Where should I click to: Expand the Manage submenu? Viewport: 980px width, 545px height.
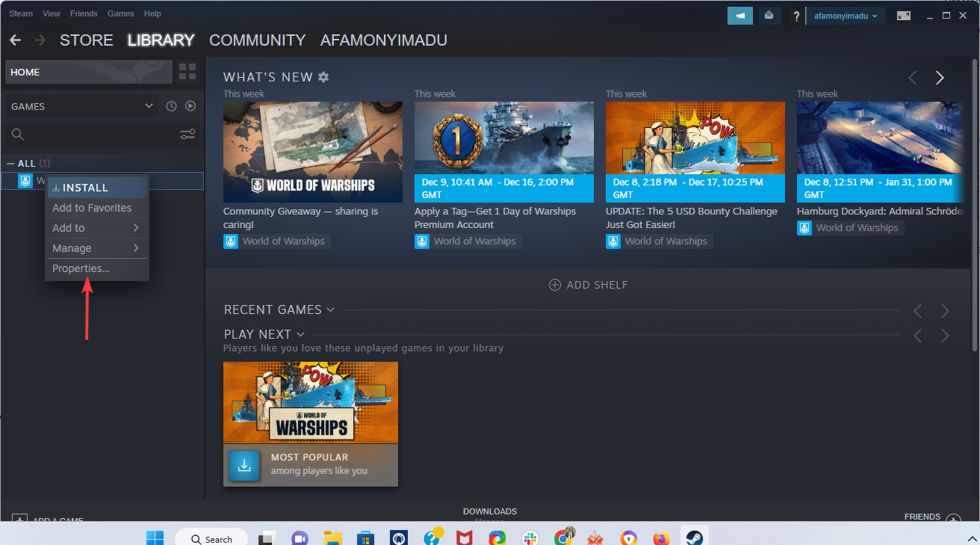pos(96,248)
